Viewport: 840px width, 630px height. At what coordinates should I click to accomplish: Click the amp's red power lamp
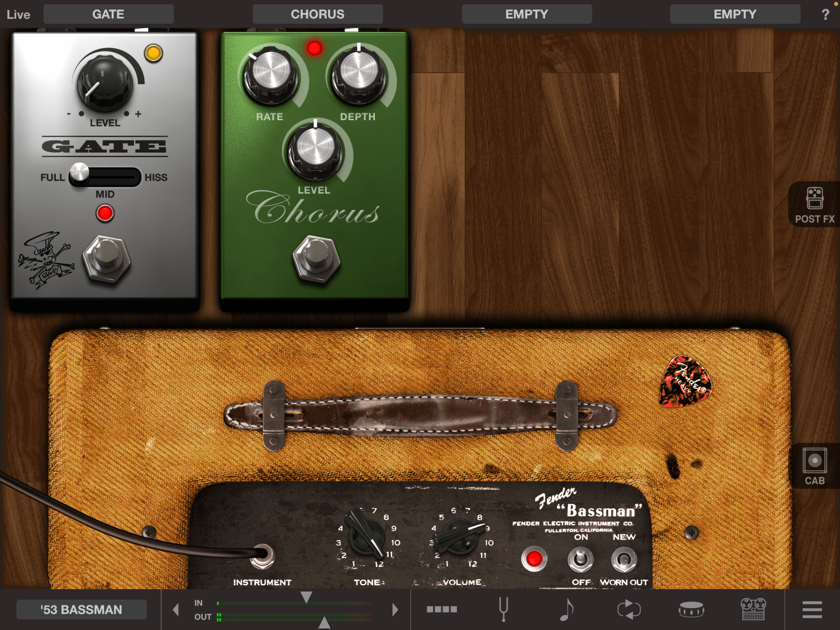pos(534,559)
